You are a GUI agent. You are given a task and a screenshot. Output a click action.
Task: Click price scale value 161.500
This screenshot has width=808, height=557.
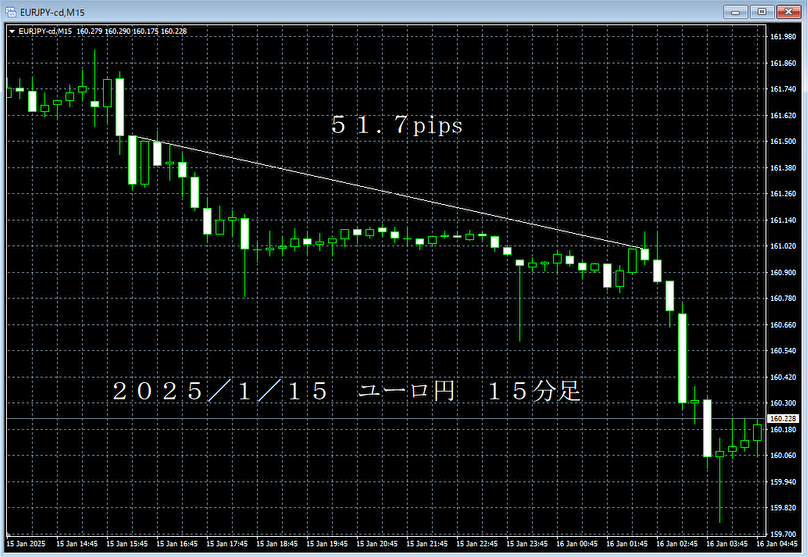point(783,141)
